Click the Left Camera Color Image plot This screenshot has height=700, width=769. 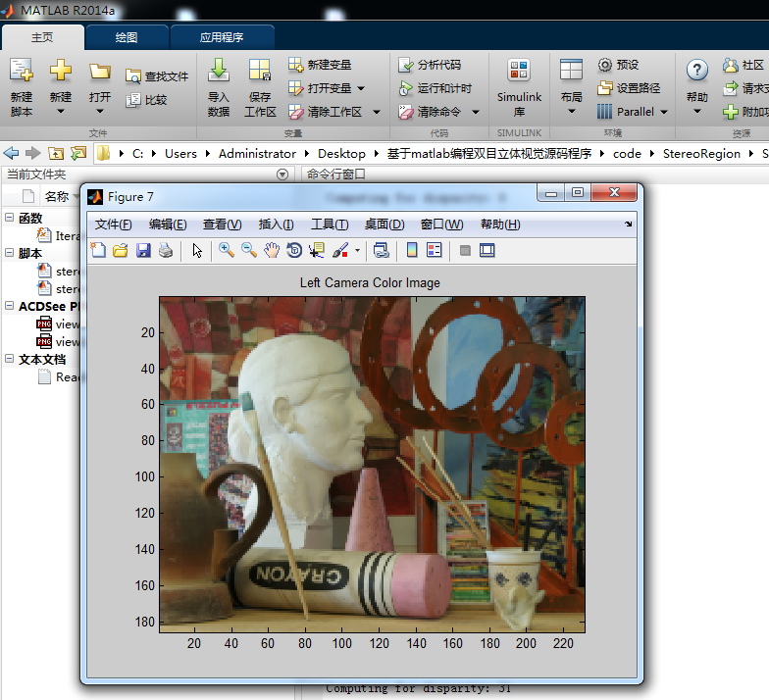tap(372, 465)
